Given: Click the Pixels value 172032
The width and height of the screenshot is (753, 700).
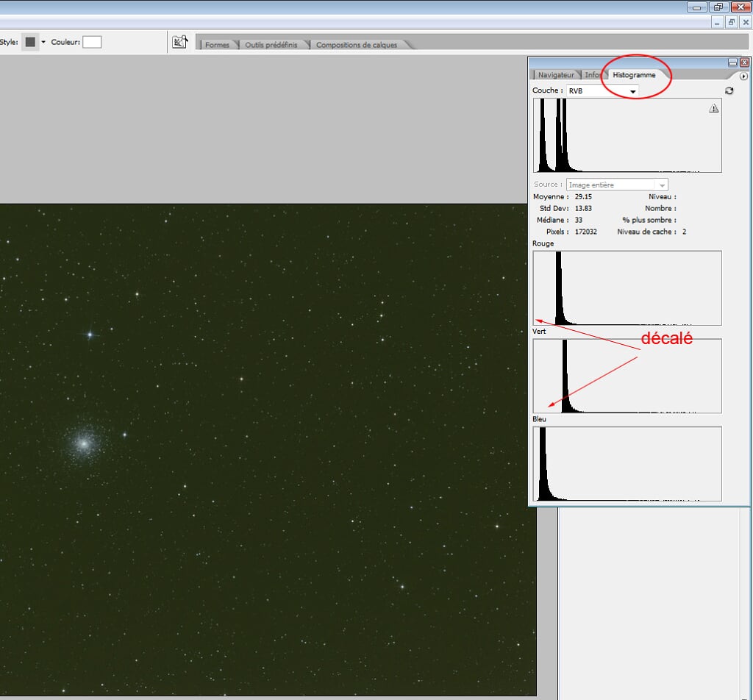Looking at the screenshot, I should click(x=586, y=232).
